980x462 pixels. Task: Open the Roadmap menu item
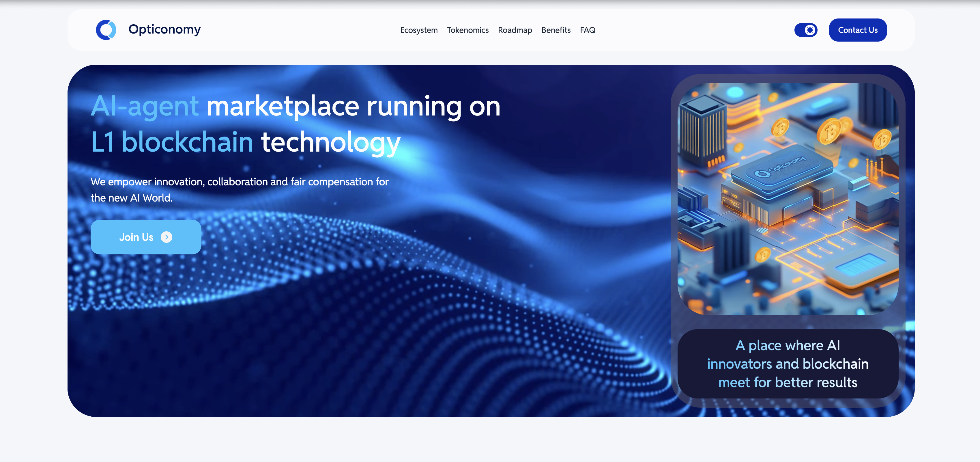click(515, 30)
